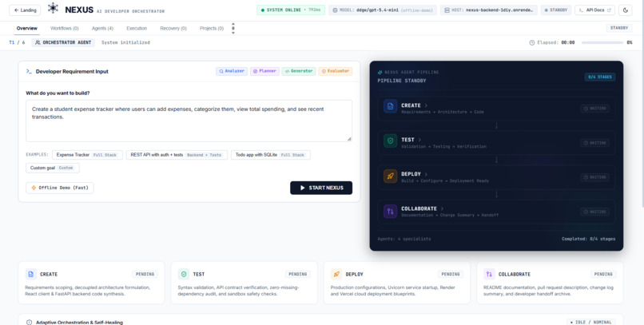Click the COLLABORATE card branch icon

pyautogui.click(x=489, y=274)
